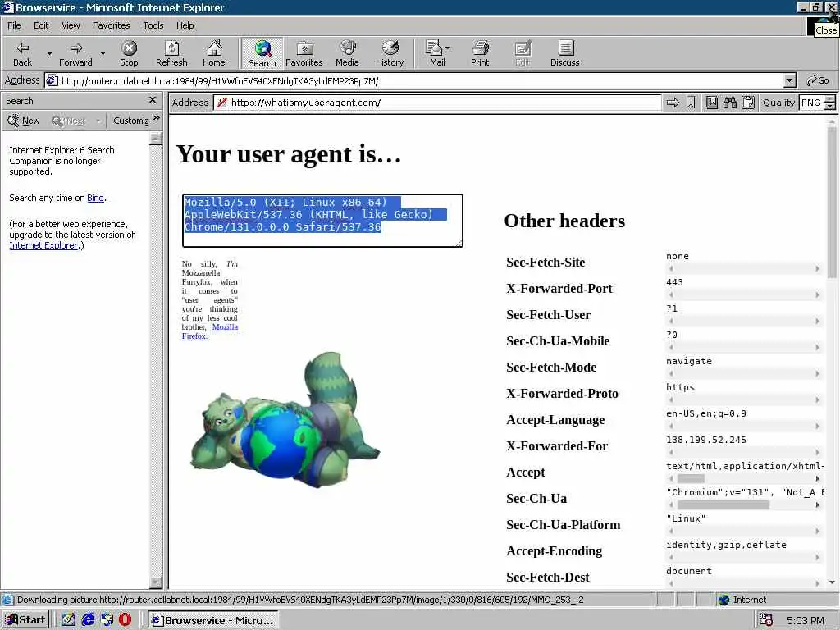Increase Quality with the up stepper arrow
This screenshot has width=840, height=630.
click(830, 98)
